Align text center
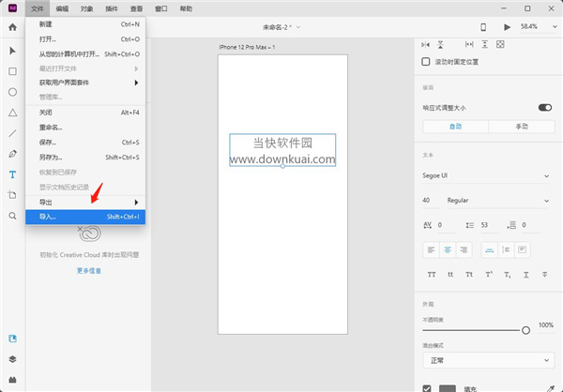Viewport: 563px width, 392px height. [448, 249]
